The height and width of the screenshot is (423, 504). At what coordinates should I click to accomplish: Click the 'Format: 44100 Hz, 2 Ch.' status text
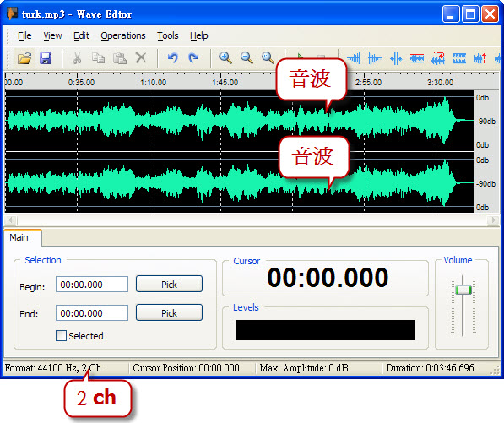pyautogui.click(x=54, y=368)
